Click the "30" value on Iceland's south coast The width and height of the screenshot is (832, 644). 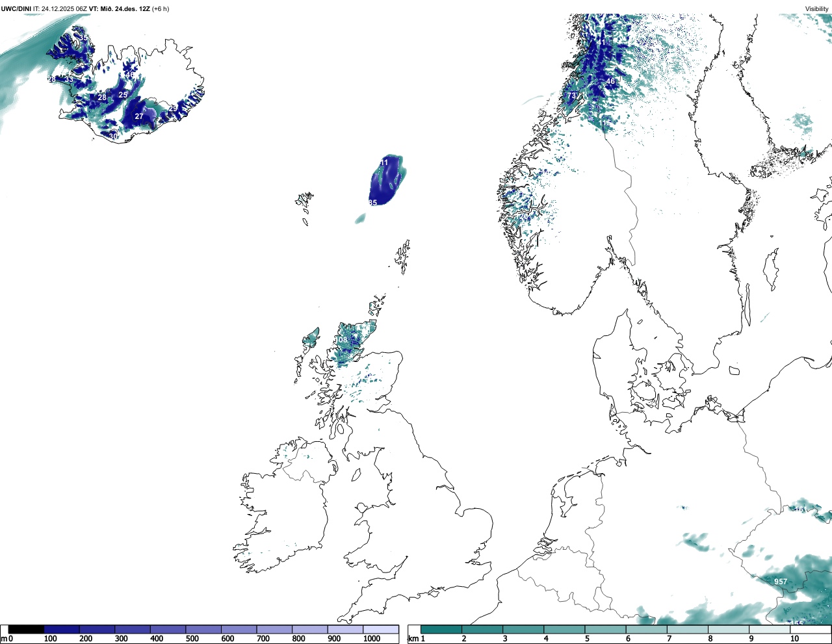[114, 136]
